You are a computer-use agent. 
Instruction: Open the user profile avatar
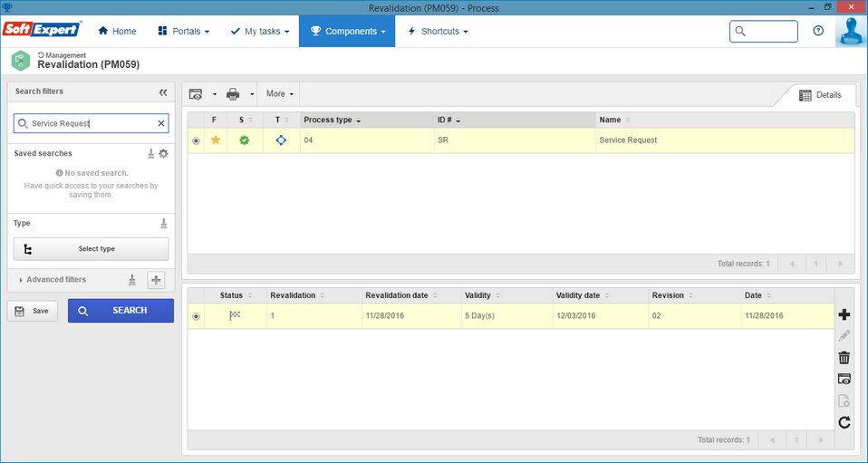(x=851, y=31)
